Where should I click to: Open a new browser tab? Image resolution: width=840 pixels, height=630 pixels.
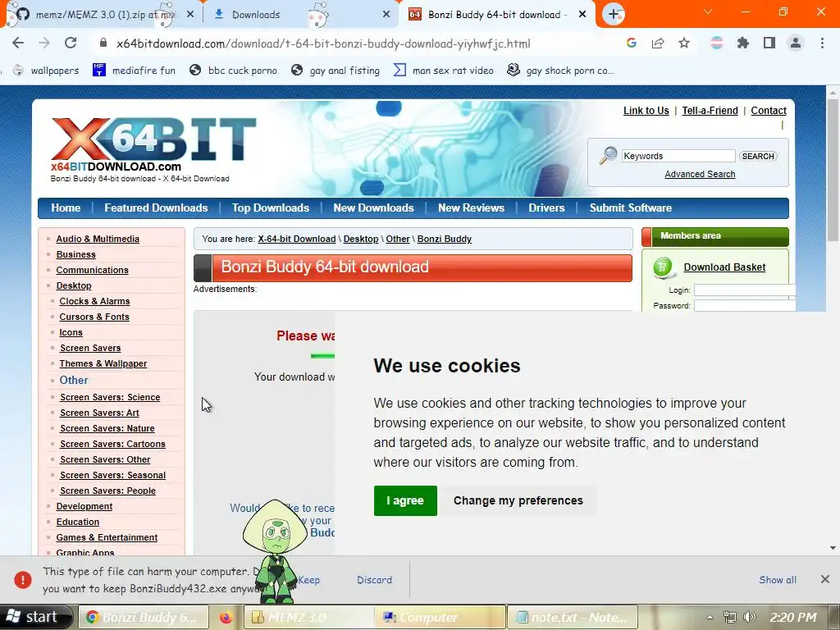614,15
